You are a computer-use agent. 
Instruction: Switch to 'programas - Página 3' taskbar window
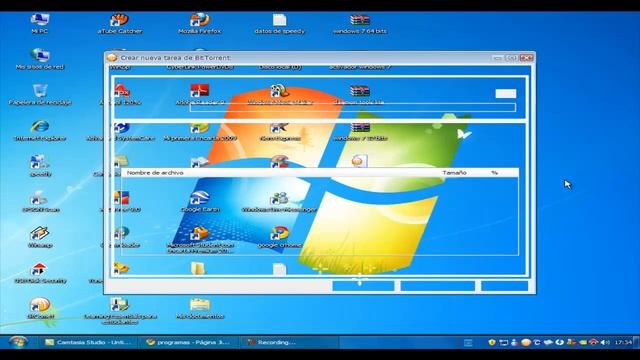(188, 342)
